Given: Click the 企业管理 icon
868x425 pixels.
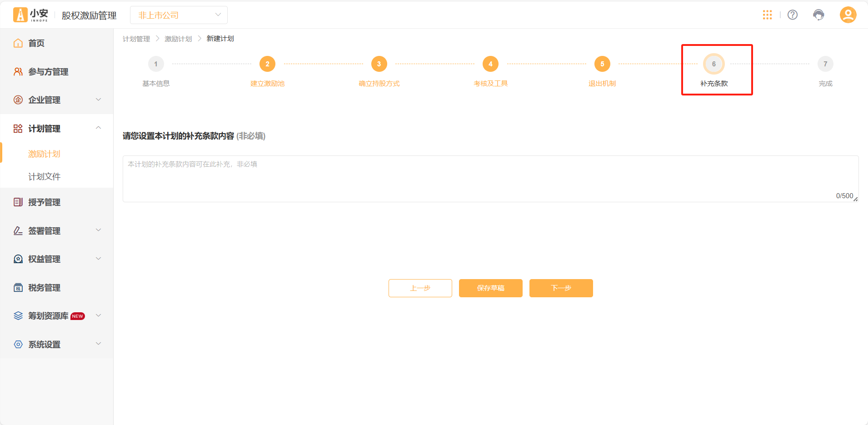Looking at the screenshot, I should pos(18,100).
